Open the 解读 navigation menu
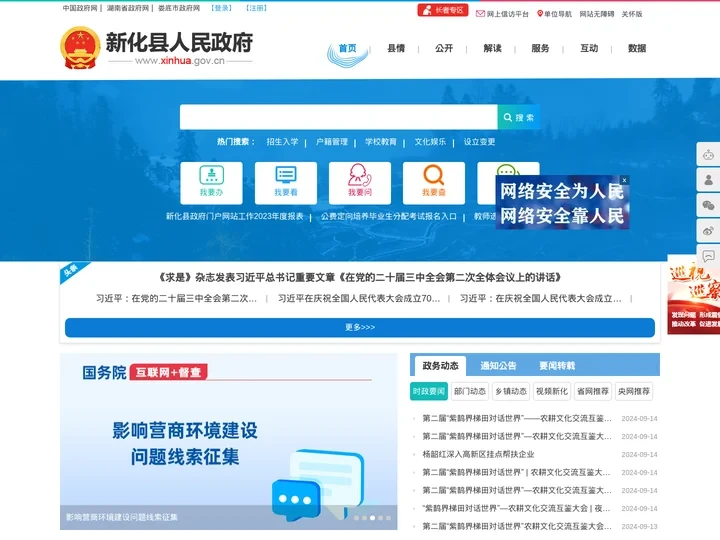The image size is (720, 540). coord(492,48)
